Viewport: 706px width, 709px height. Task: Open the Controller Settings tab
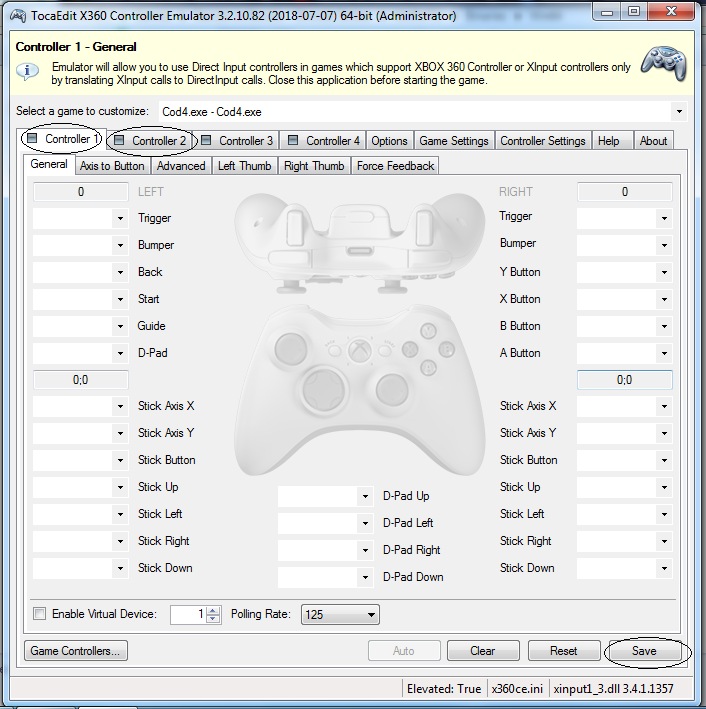(x=542, y=141)
